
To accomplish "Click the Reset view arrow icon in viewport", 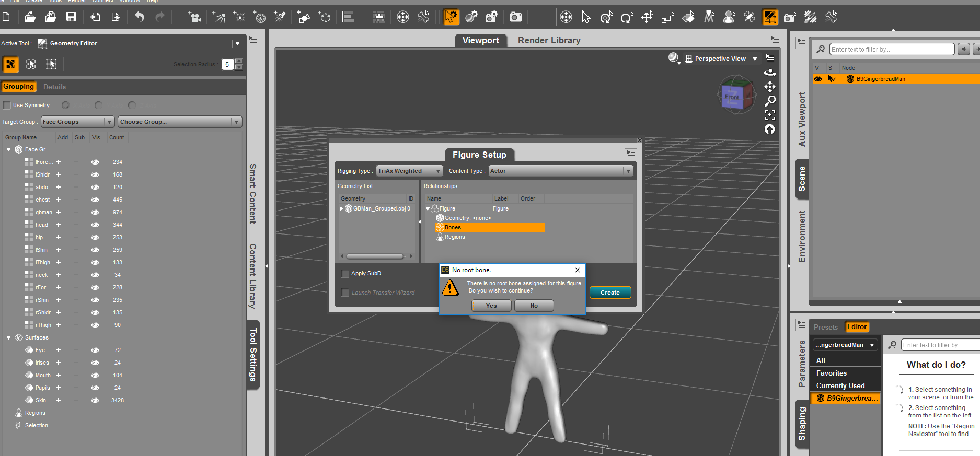I will [770, 129].
